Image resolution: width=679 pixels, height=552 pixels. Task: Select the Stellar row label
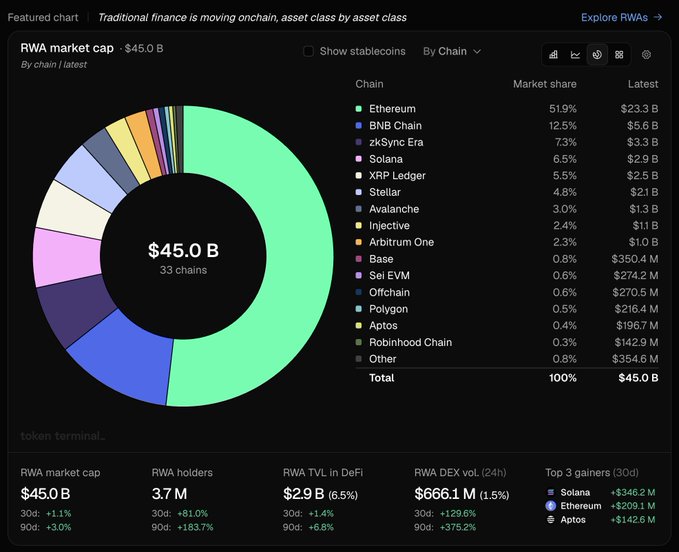[x=385, y=192]
